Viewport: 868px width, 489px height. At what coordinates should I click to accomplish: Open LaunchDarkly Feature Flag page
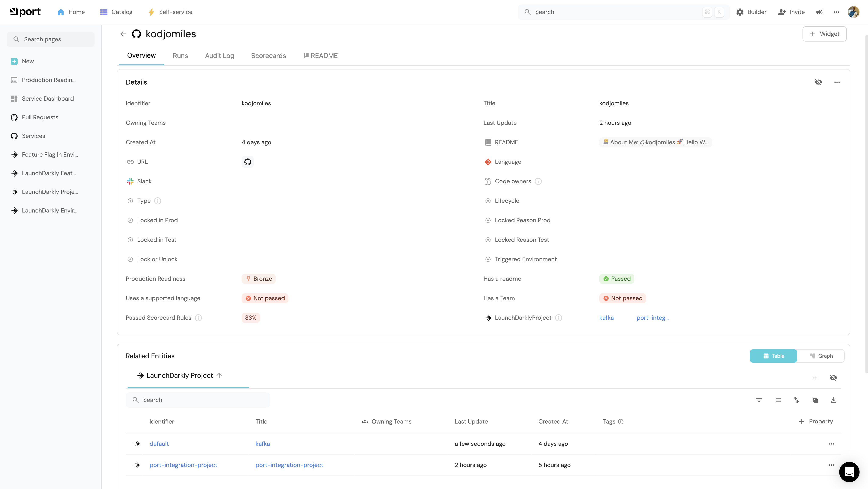click(x=43, y=174)
